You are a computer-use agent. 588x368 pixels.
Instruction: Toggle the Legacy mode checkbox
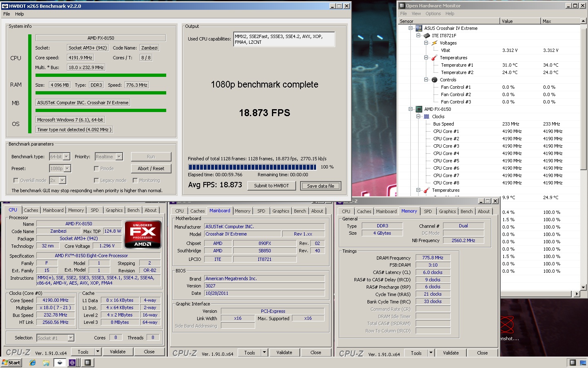96,180
